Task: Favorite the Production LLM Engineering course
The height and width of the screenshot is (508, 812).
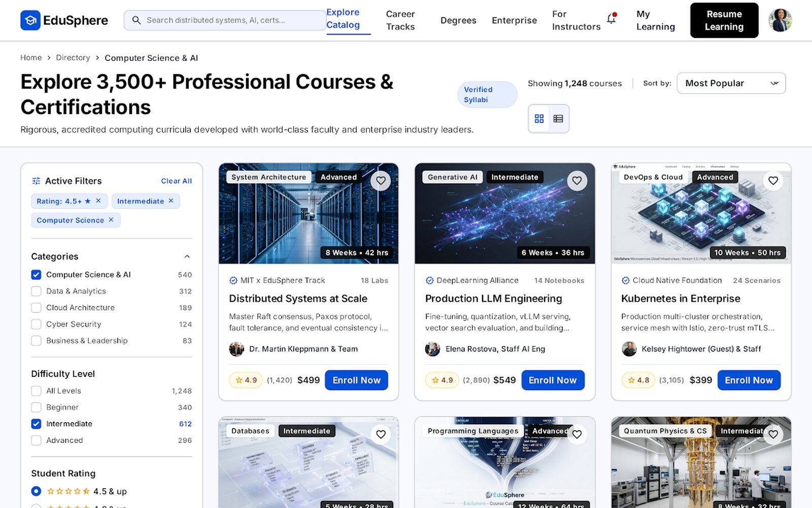Action: 577,180
